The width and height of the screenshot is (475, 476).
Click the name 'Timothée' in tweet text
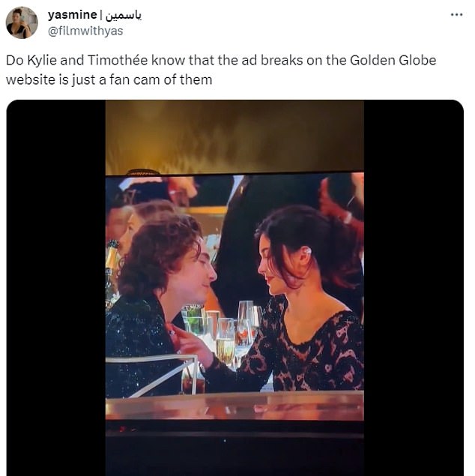tap(118, 60)
